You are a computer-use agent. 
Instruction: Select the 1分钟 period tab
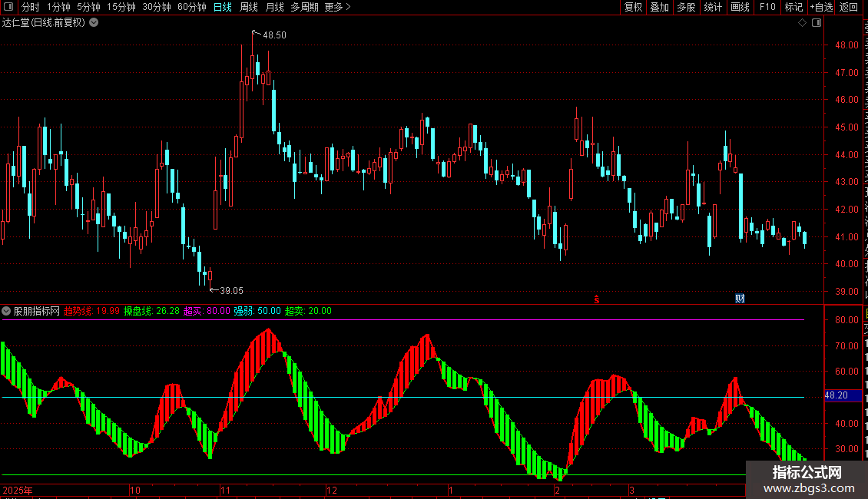tap(58, 7)
